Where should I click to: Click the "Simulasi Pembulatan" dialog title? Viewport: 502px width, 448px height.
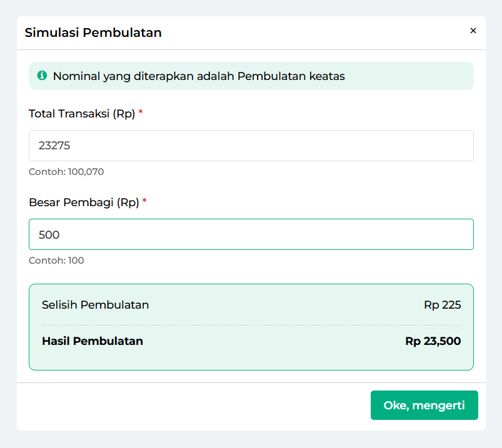click(x=93, y=33)
